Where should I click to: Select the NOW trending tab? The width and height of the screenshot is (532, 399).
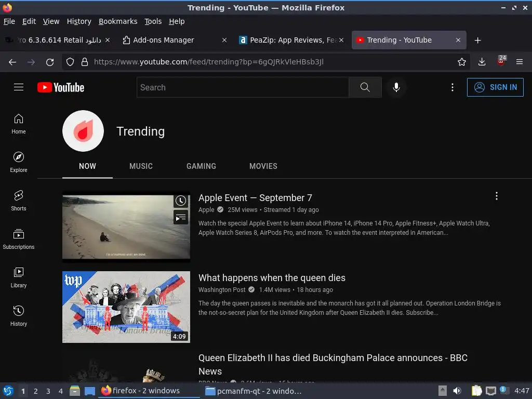[x=87, y=166]
